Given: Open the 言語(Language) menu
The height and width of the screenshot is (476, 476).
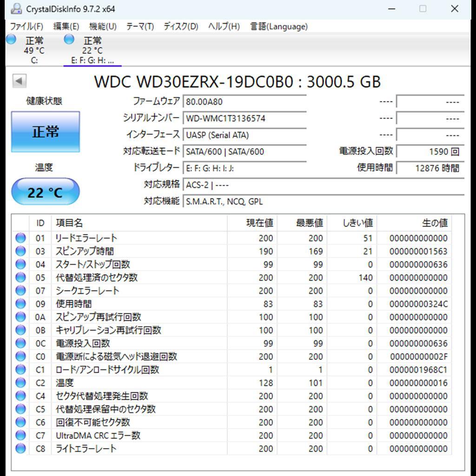Looking at the screenshot, I should click(x=278, y=26).
